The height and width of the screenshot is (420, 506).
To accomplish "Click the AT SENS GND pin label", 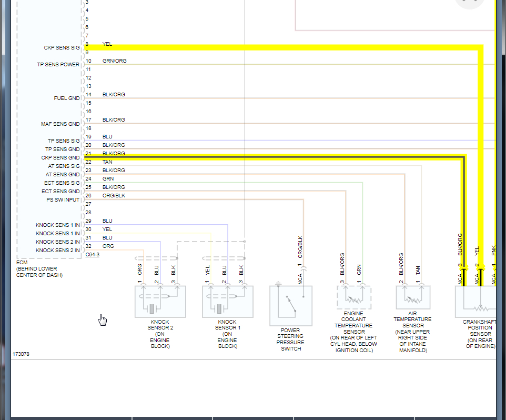I will coord(63,174).
